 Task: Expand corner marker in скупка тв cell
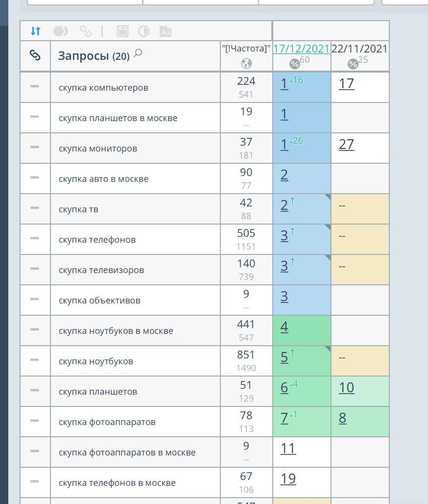point(328,197)
